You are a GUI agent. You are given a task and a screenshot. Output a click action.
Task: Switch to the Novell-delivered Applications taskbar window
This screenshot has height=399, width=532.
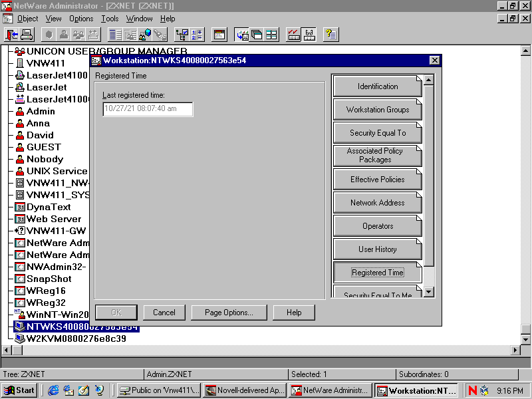(x=245, y=390)
